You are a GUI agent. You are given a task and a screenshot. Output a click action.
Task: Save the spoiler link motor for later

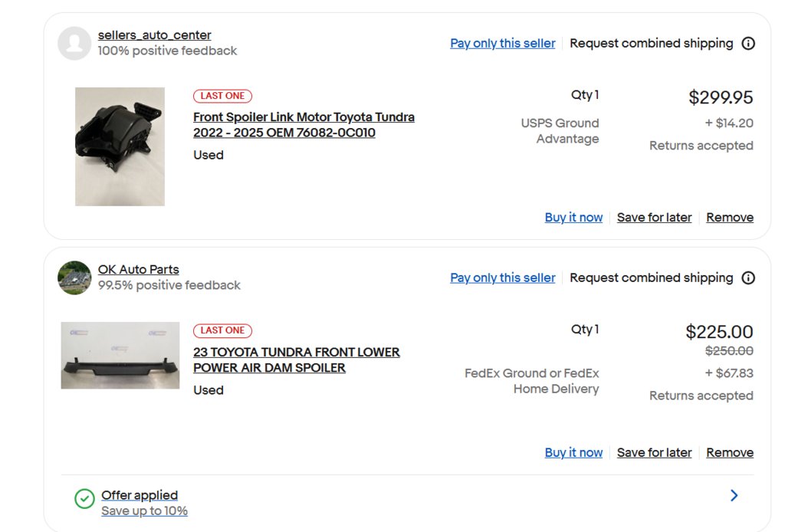pos(655,217)
